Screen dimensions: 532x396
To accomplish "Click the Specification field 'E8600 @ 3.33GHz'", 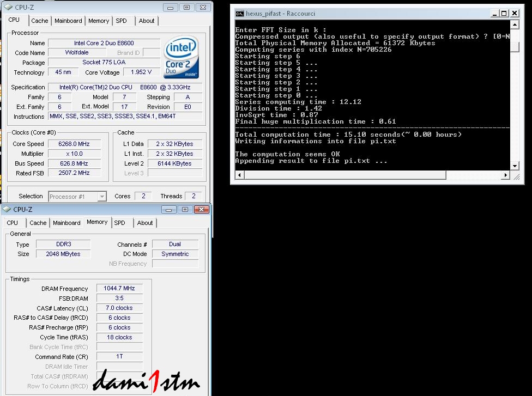I will point(125,87).
